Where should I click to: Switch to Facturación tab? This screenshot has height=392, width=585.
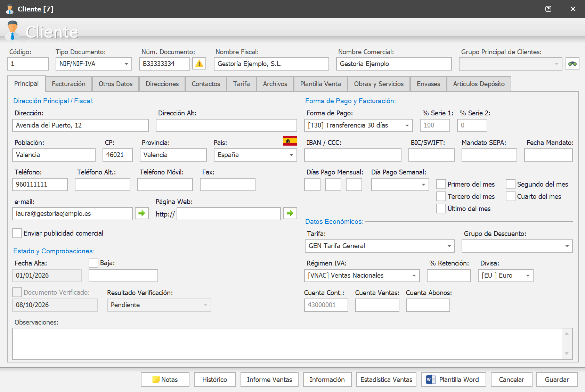[x=68, y=84]
